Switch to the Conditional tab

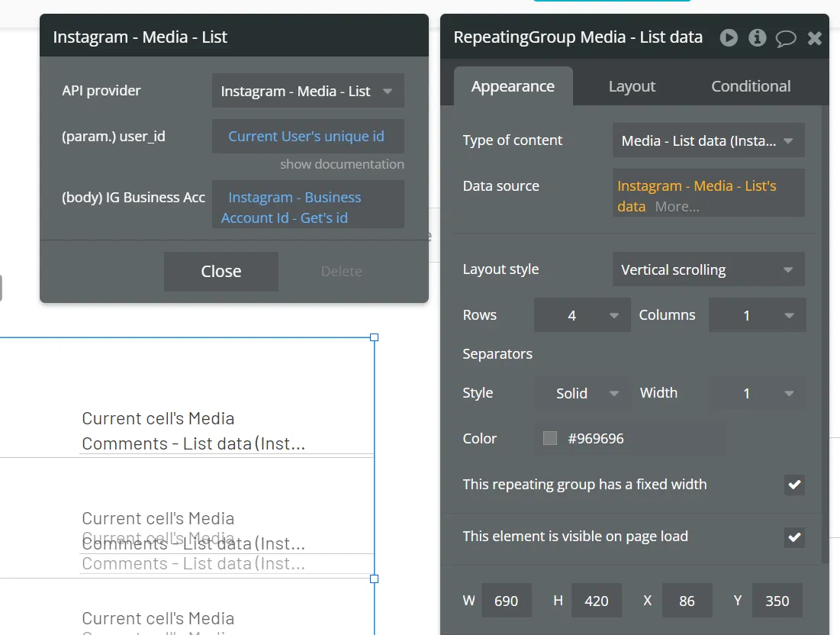click(x=751, y=86)
